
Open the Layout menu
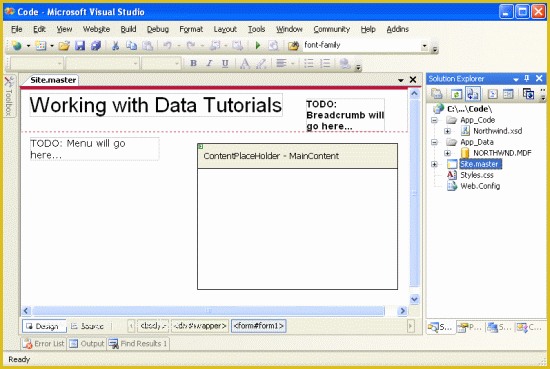click(225, 29)
